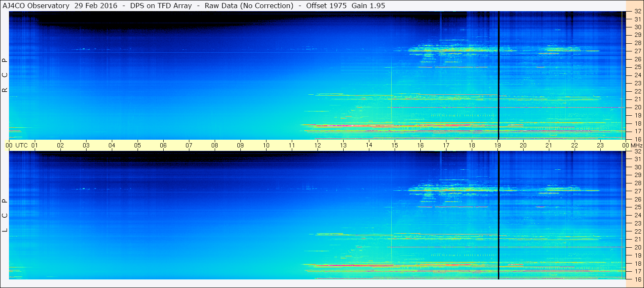The width and height of the screenshot is (644, 288).
Task: Click the 31 MHz label of LCP panel
Action: [x=638, y=159]
